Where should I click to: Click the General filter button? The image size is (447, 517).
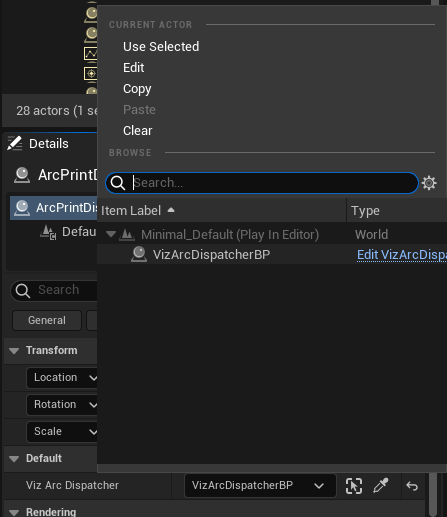click(47, 320)
